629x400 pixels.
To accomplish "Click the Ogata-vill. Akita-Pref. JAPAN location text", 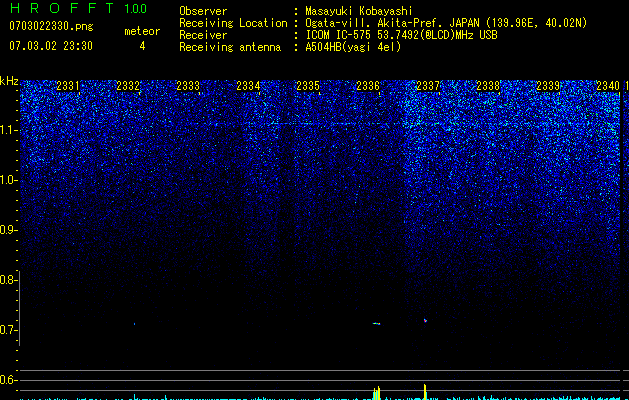I will [x=446, y=23].
